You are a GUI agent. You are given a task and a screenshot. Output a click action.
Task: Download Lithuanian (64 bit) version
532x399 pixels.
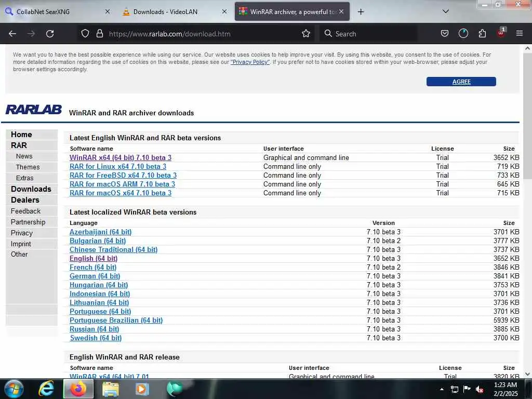click(99, 303)
